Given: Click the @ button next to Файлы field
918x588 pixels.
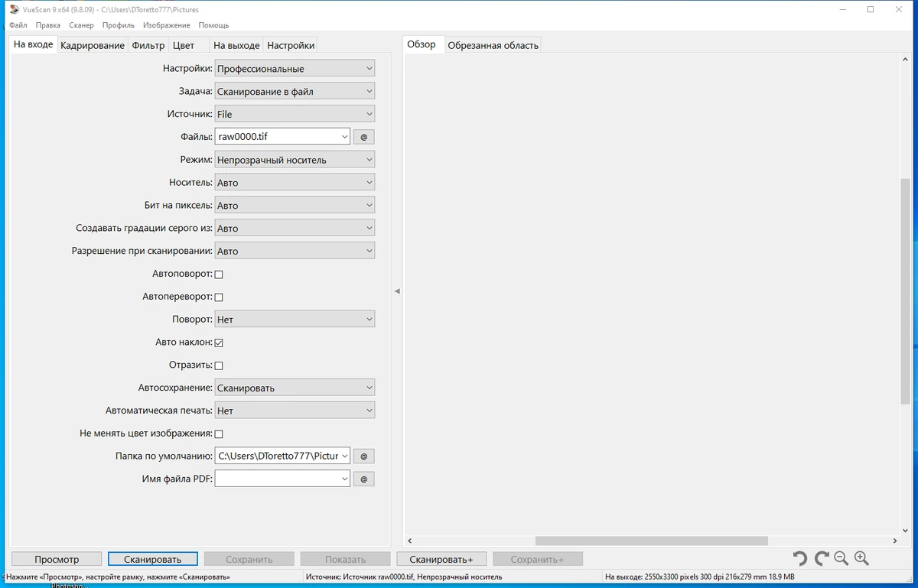Looking at the screenshot, I should click(x=363, y=137).
